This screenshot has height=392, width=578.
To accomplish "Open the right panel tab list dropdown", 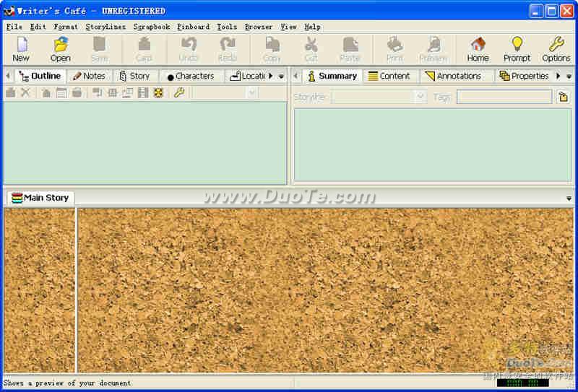I will click(569, 77).
